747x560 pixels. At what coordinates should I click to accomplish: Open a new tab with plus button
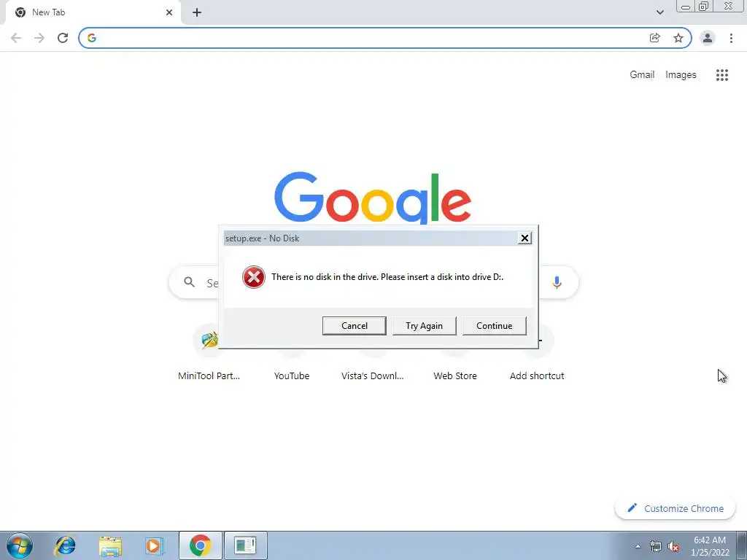tap(197, 12)
